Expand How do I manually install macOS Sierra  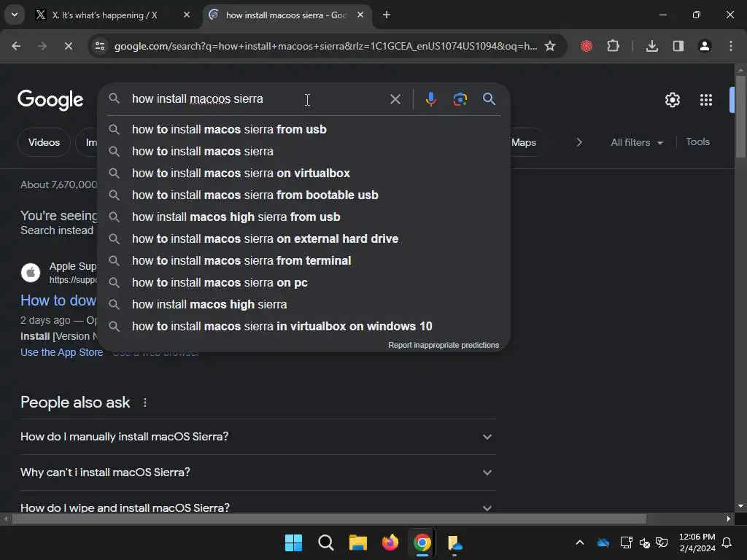(258, 437)
